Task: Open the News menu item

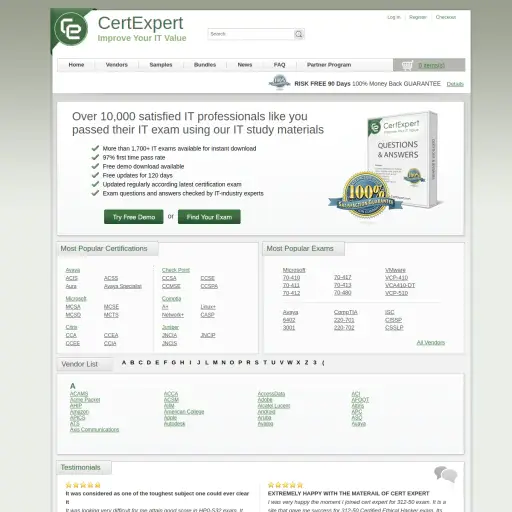Action: pyautogui.click(x=245, y=65)
